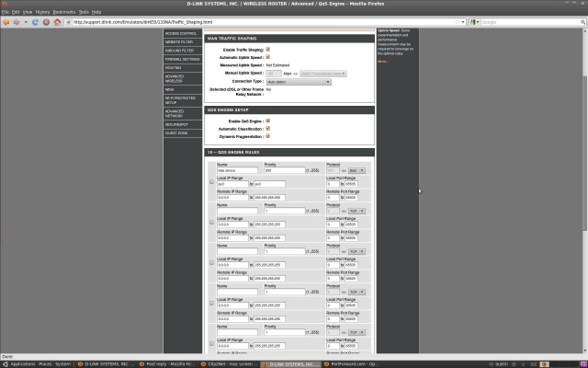The height and width of the screenshot is (368, 588).
Task: Open the History menu
Action: tap(42, 12)
